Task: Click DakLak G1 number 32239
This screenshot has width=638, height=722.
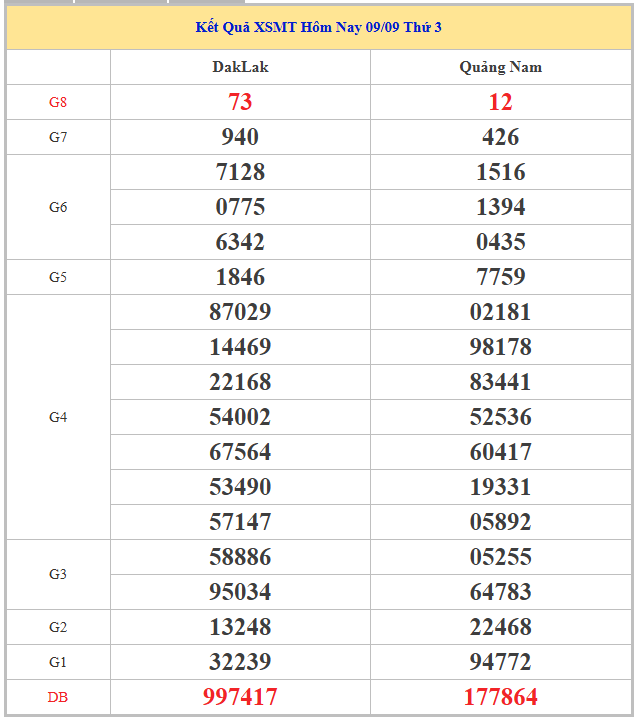Action: (x=240, y=662)
